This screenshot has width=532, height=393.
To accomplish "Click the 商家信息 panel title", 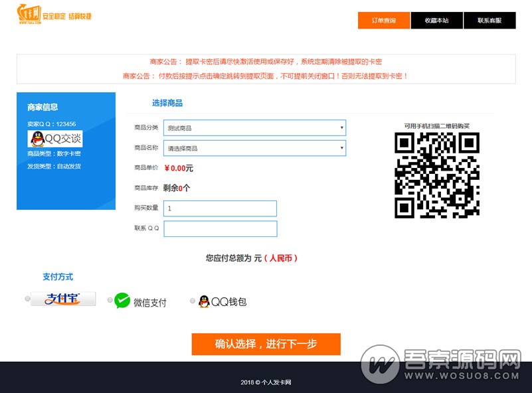I will coord(43,108).
